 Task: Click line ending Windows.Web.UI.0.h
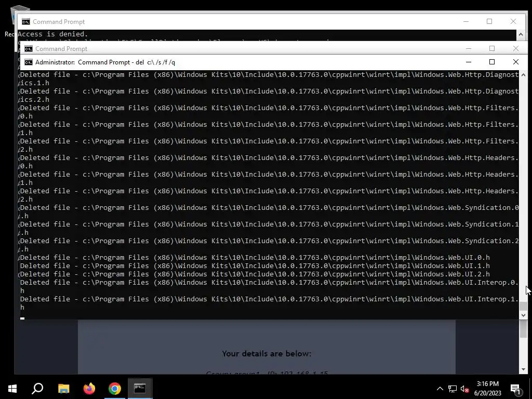tap(255, 258)
